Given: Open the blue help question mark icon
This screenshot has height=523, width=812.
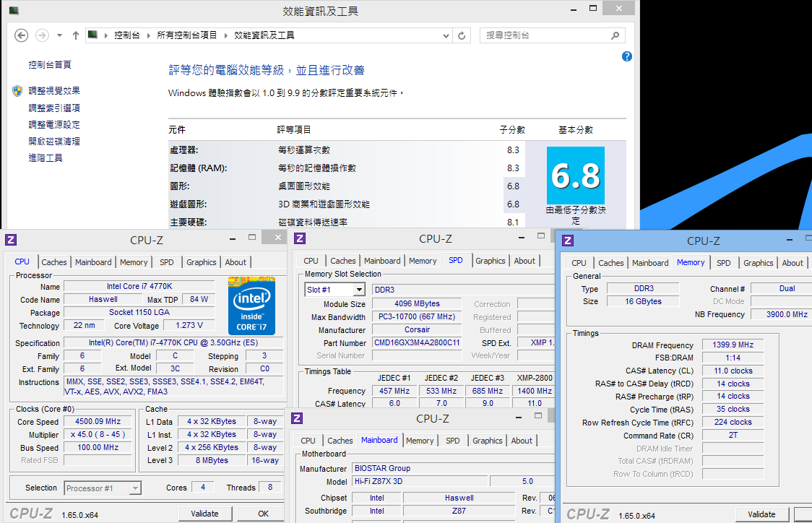Looking at the screenshot, I should [x=626, y=56].
